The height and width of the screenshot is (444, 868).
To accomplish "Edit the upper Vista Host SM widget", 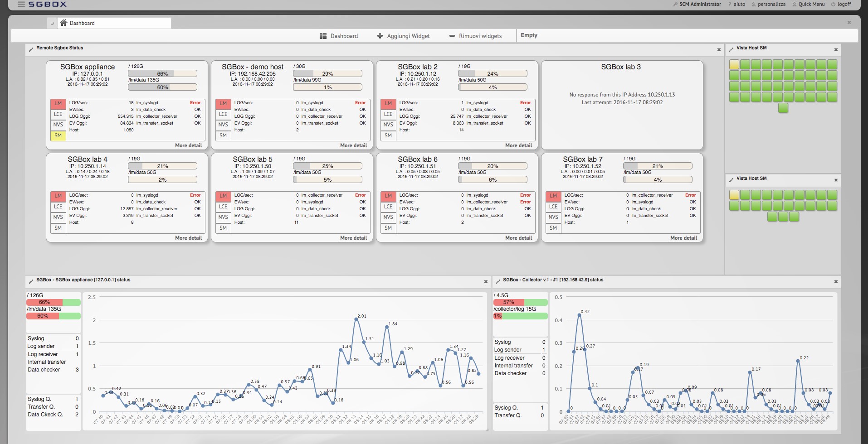I will click(731, 48).
